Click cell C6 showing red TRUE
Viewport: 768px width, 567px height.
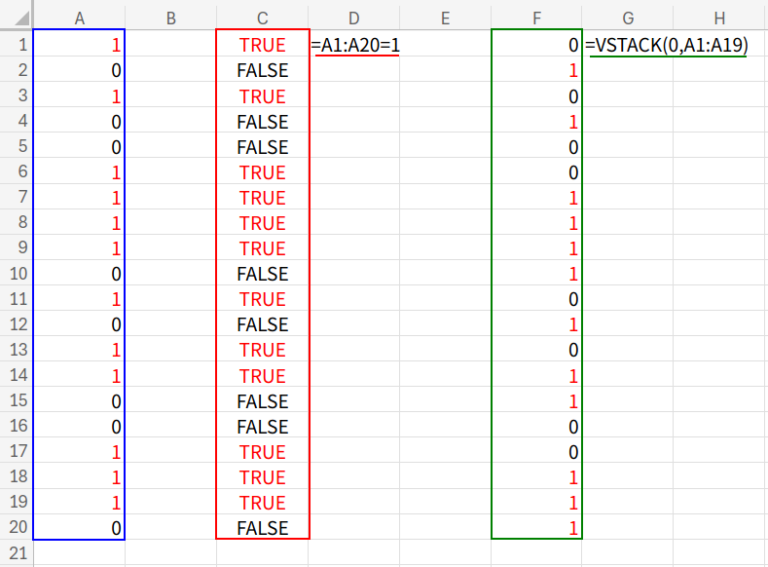pyautogui.click(x=262, y=172)
